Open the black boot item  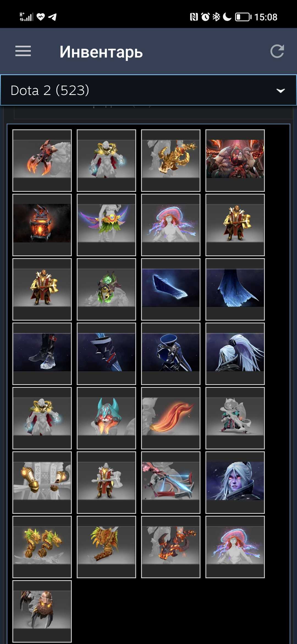coord(42,354)
